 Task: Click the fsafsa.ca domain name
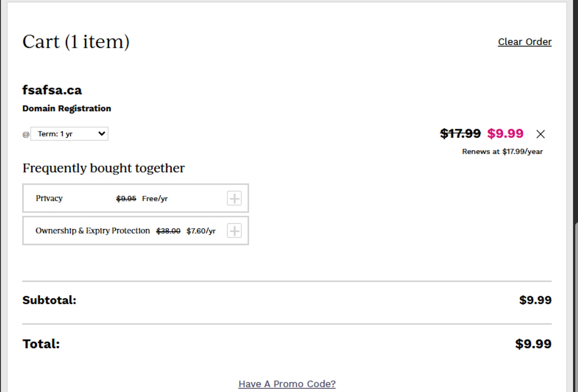point(52,90)
